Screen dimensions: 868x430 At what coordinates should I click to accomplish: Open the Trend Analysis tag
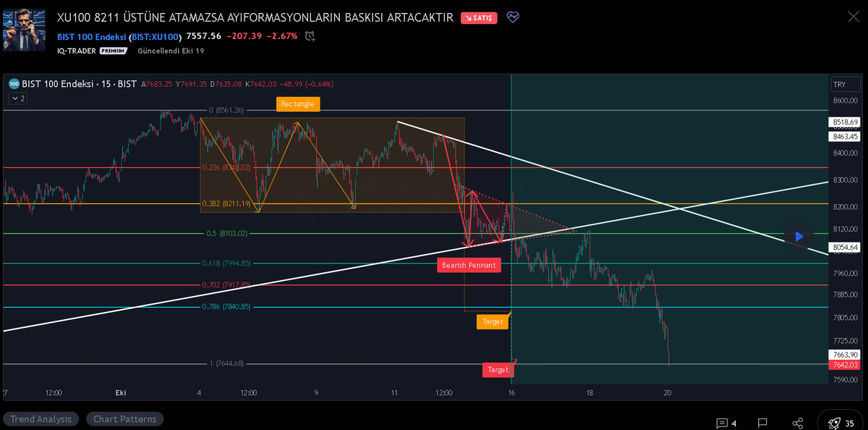click(41, 419)
